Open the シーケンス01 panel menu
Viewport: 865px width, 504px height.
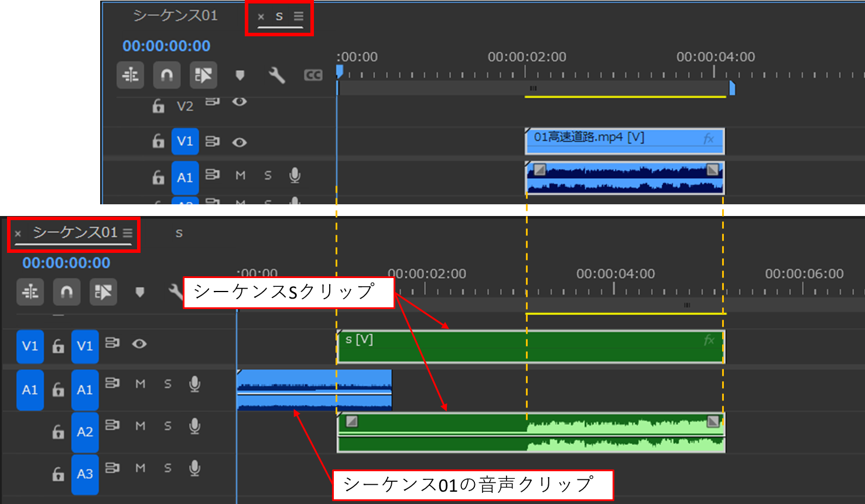coord(128,232)
